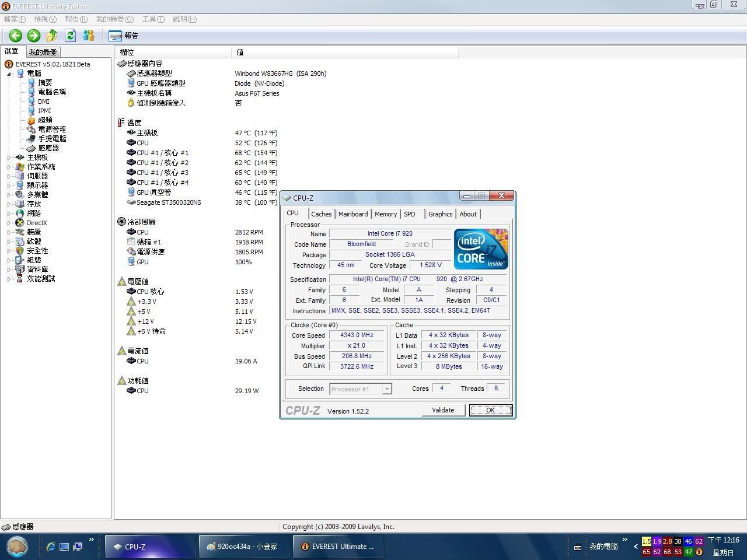Switch to the 我的最愛 tab in left panel
This screenshot has width=747, height=560.
point(43,52)
